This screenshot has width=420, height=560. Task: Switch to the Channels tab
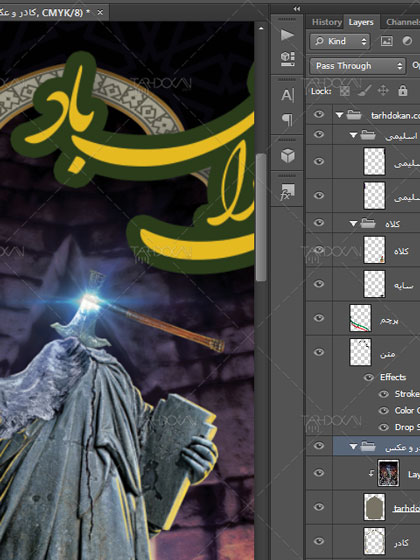tap(403, 22)
